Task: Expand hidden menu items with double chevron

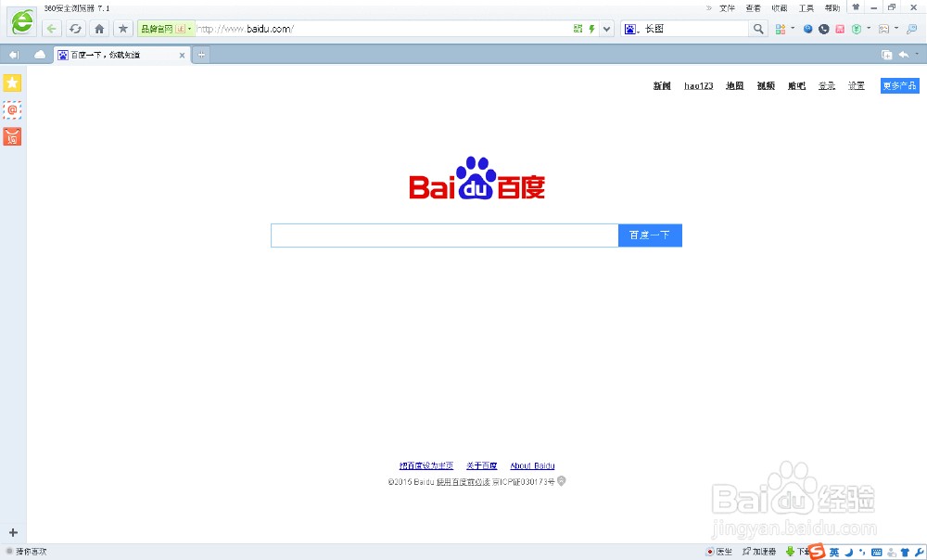Action: pos(708,7)
